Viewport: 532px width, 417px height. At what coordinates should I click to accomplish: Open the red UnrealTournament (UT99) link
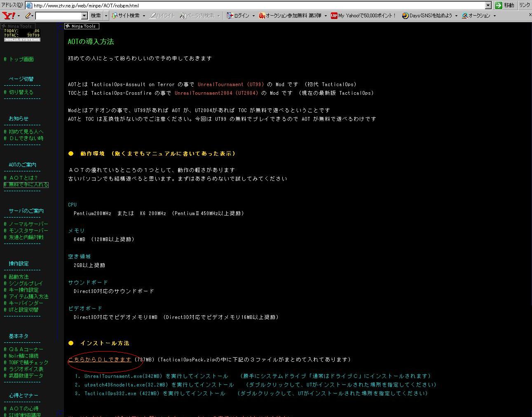tap(231, 84)
